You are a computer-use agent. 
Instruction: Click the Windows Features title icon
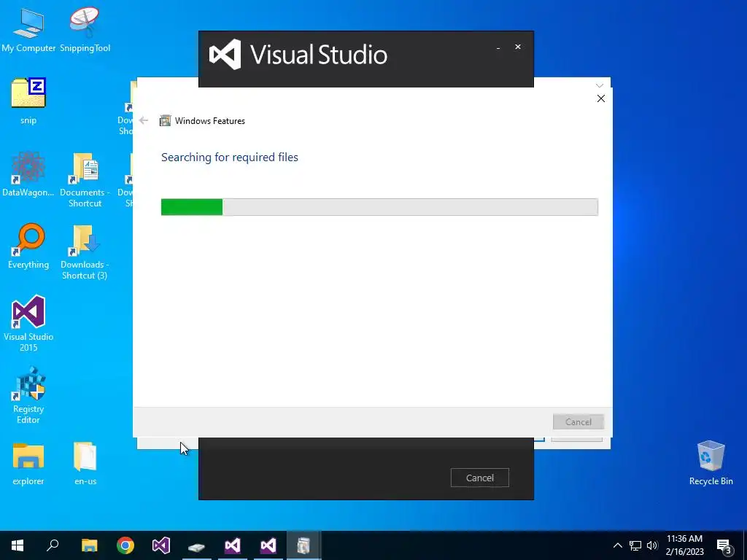(x=166, y=121)
